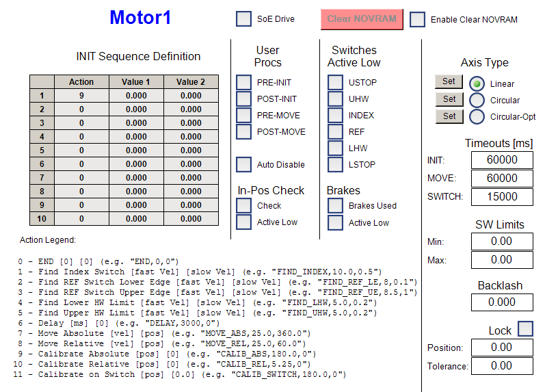The height and width of the screenshot is (392, 545).
Task: Click the INIT timeout field
Action: [x=502, y=159]
